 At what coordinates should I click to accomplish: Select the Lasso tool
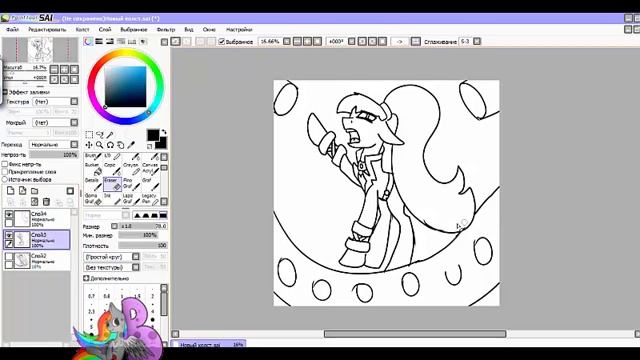tap(100, 135)
